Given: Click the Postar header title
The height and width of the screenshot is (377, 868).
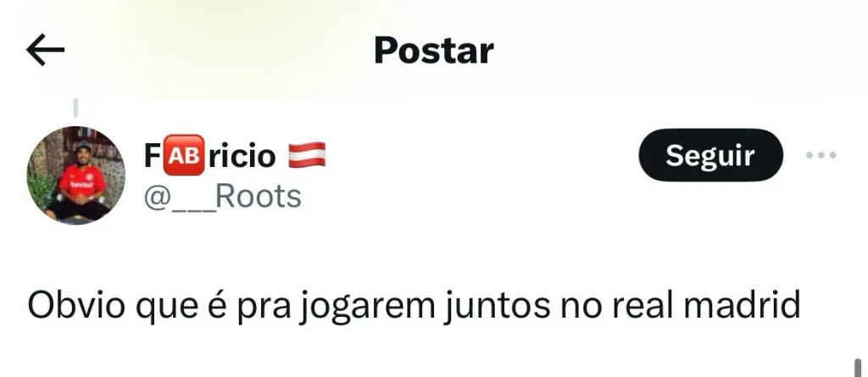Looking at the screenshot, I should tap(434, 51).
